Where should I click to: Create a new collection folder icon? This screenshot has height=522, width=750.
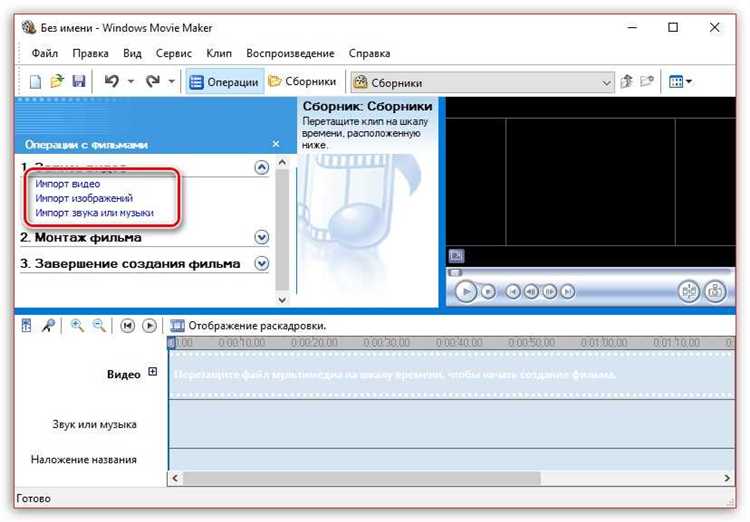[x=647, y=81]
